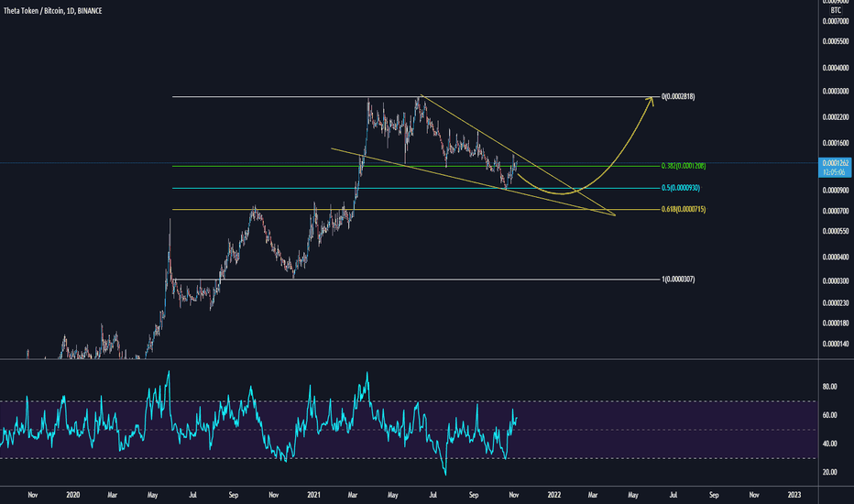
Task: Click the 0.0000180 price axis label
Action: point(836,323)
